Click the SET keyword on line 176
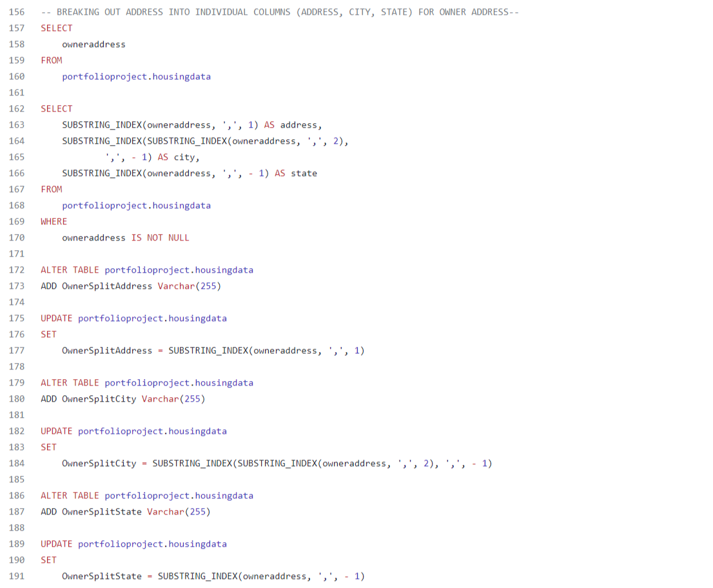The width and height of the screenshot is (713, 588). (x=48, y=334)
